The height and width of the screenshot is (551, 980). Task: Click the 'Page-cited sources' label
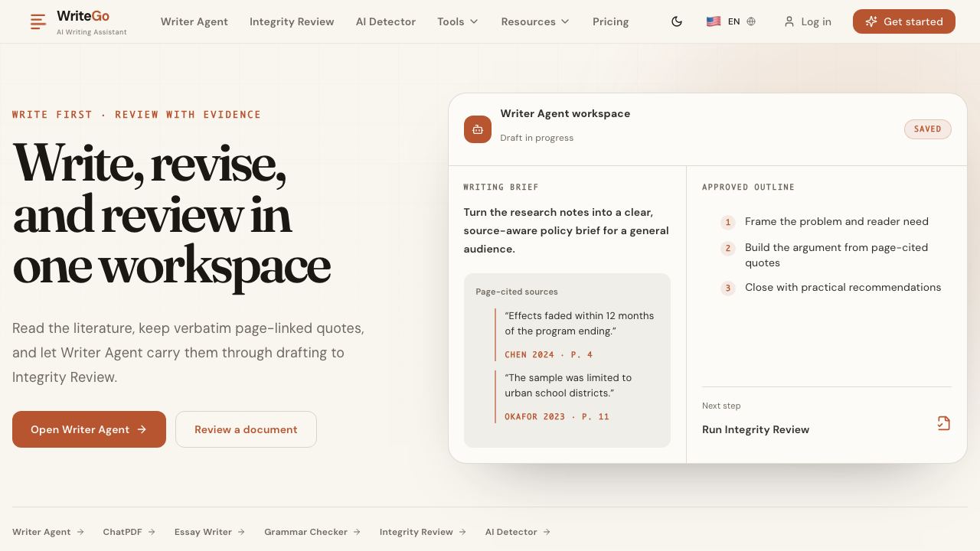coord(517,292)
